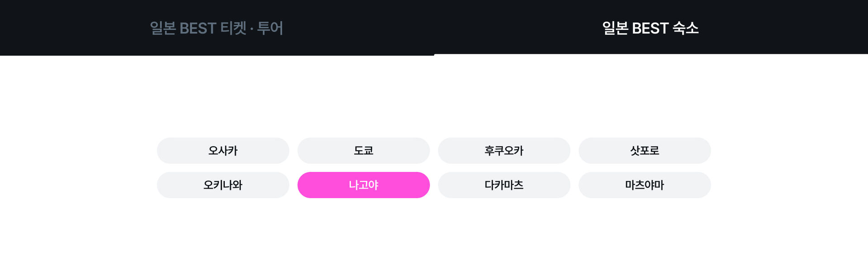Image resolution: width=868 pixels, height=280 pixels.
Task: Select the 도쿄 city chip
Action: pyautogui.click(x=363, y=151)
